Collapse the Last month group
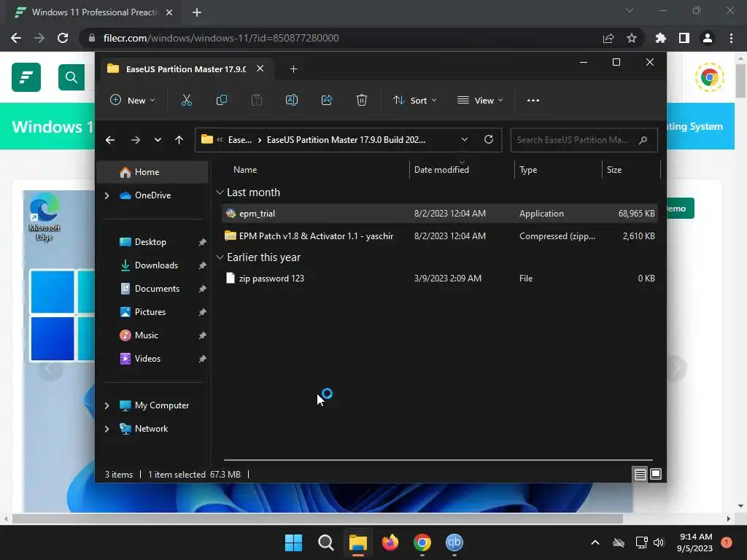 coord(220,192)
